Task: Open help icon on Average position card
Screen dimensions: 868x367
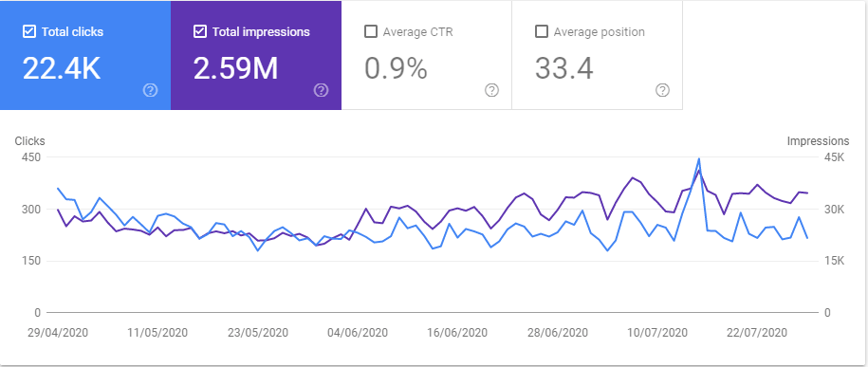Action: pyautogui.click(x=663, y=90)
